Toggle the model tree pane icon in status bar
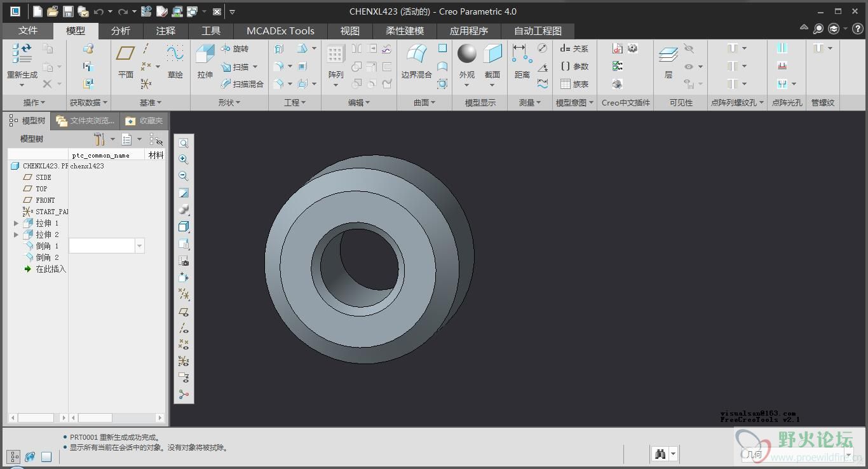 pyautogui.click(x=13, y=456)
